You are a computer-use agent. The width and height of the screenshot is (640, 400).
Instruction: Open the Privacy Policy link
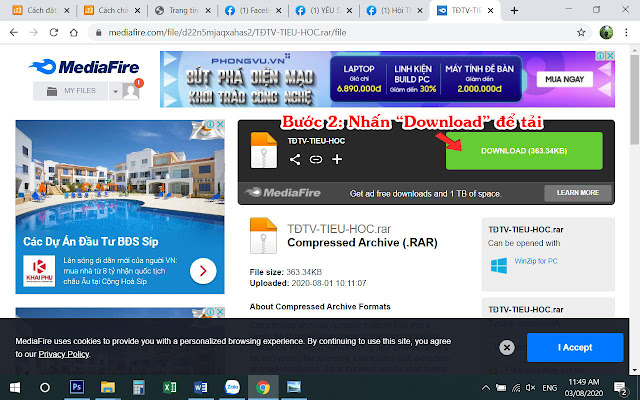(64, 354)
